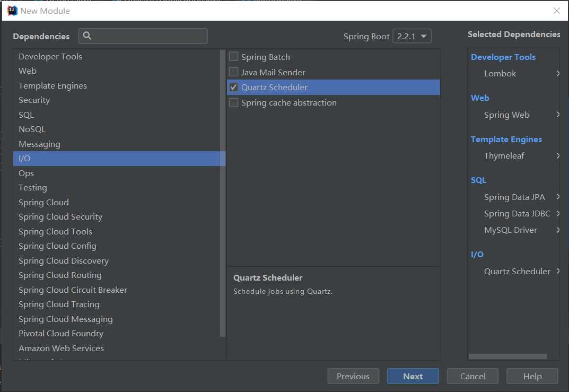This screenshot has height=392, width=569.
Task: Open the Spring Boot version dropdown
Action: coord(412,36)
